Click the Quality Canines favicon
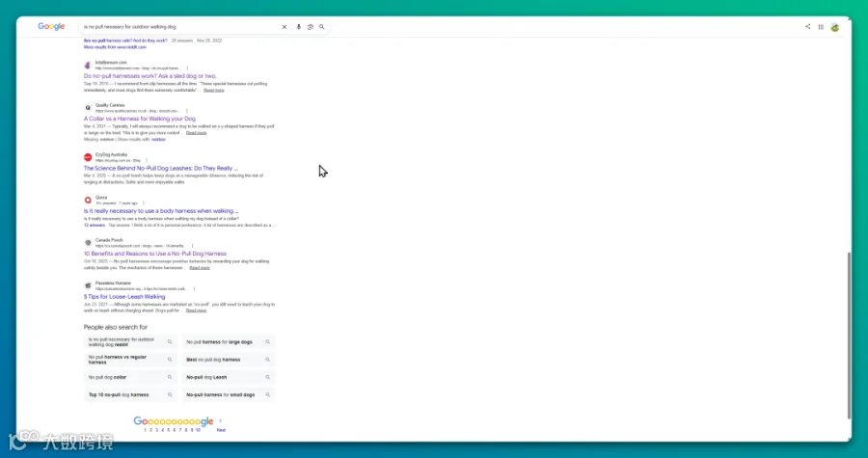The image size is (868, 458). (x=88, y=108)
